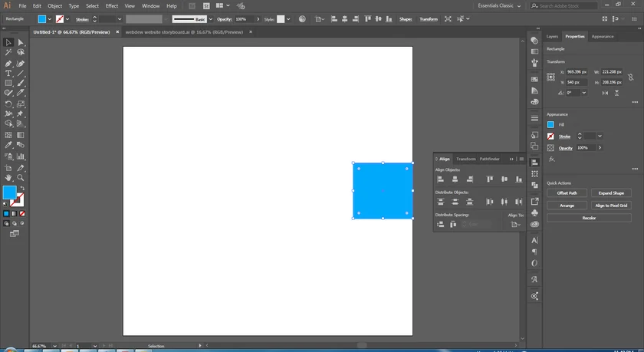Toggle constrain width and height proportions
Screen dimensions: 644x352
630,77
